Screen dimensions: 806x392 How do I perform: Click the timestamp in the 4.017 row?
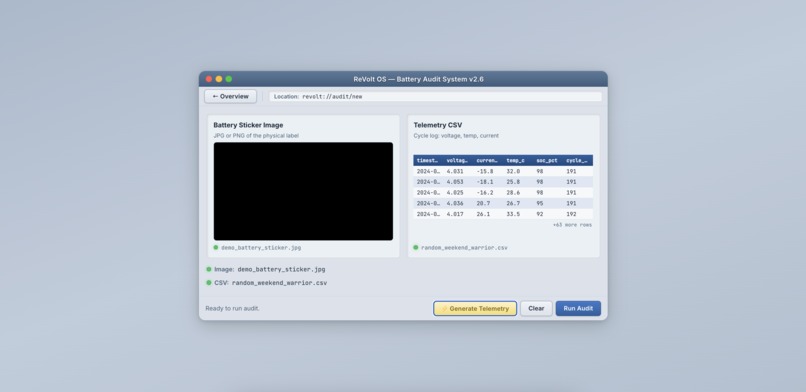(x=427, y=214)
